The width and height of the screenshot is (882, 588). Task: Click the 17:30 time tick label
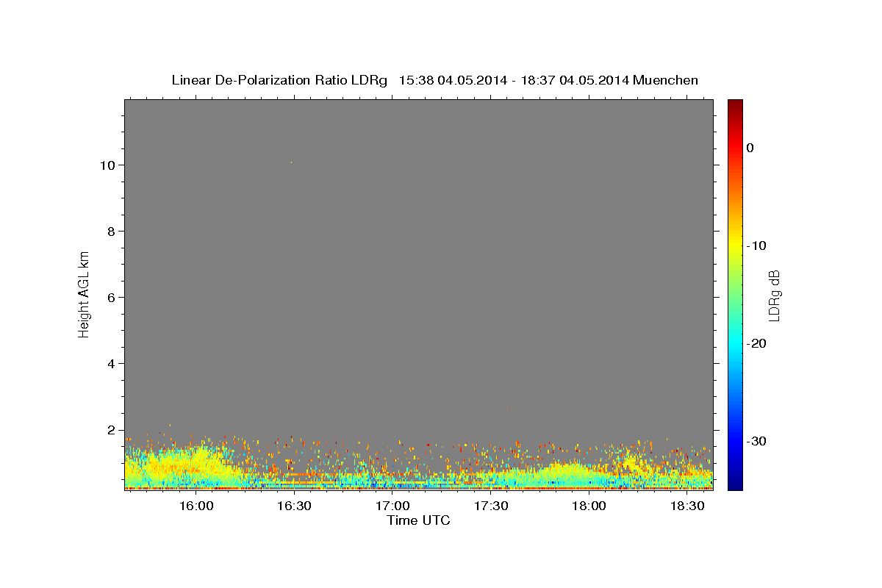tap(492, 506)
